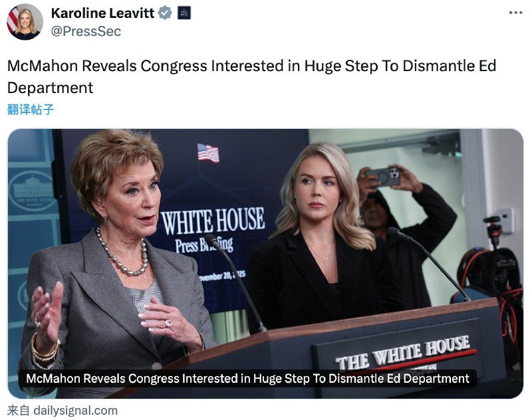Click the word Department in the tweet text
532x420 pixels.
click(x=51, y=88)
